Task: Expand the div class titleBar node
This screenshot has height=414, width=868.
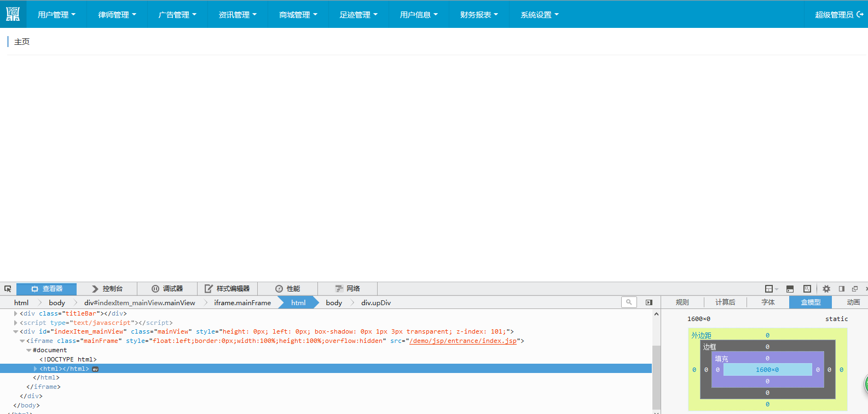Action: tap(15, 313)
